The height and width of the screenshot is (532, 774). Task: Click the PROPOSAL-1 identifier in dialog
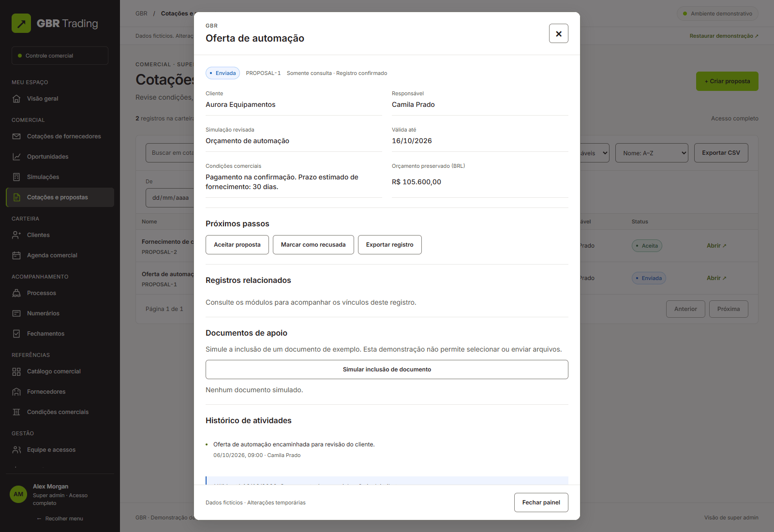tap(263, 73)
